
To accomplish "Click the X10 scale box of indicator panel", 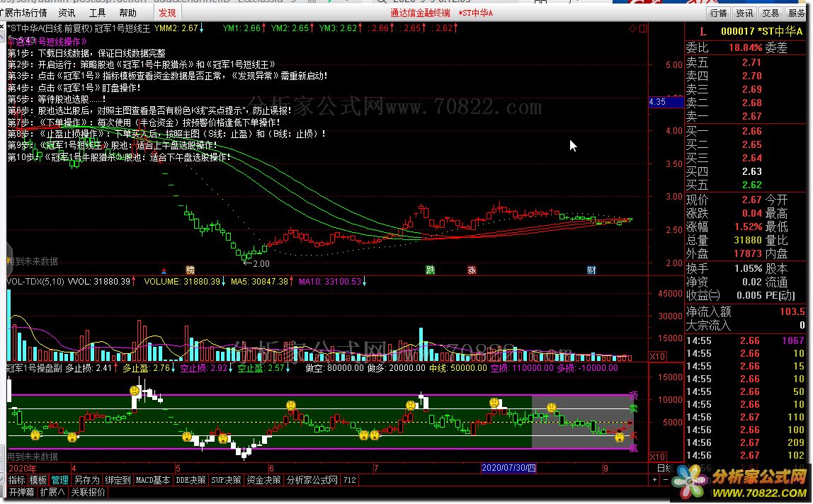I will coord(658,457).
